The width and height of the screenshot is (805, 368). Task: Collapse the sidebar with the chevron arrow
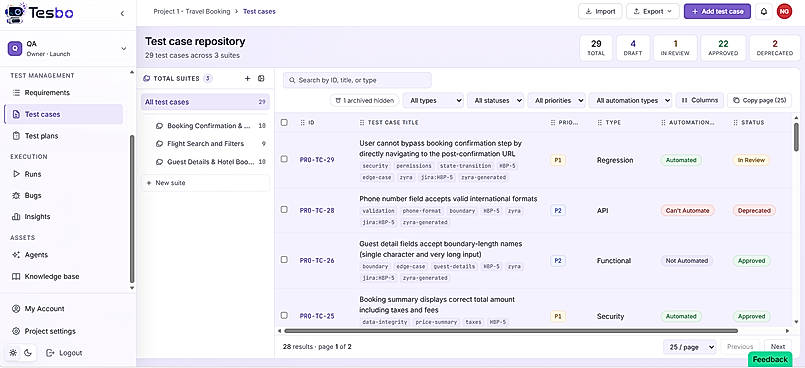(122, 13)
